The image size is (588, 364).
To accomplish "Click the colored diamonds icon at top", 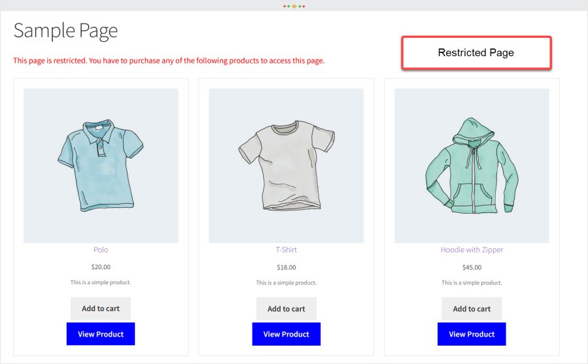I will coord(294,6).
